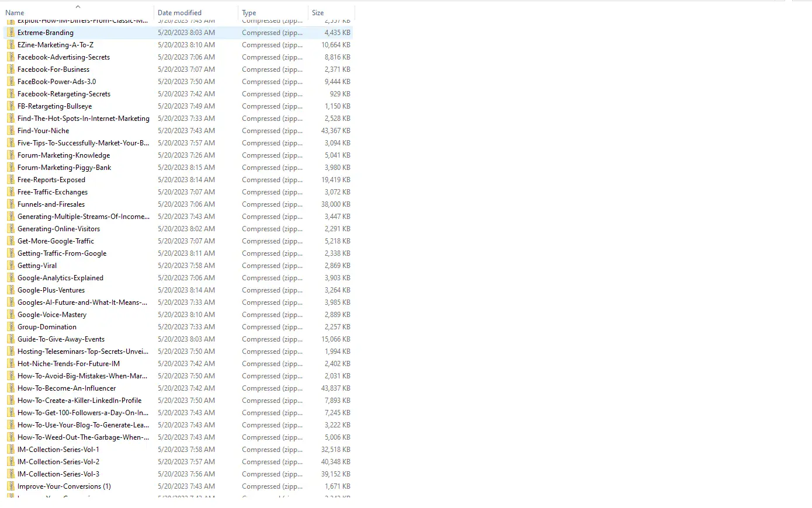Click the 5/20/2023 8:11 AM date cell

pos(186,253)
